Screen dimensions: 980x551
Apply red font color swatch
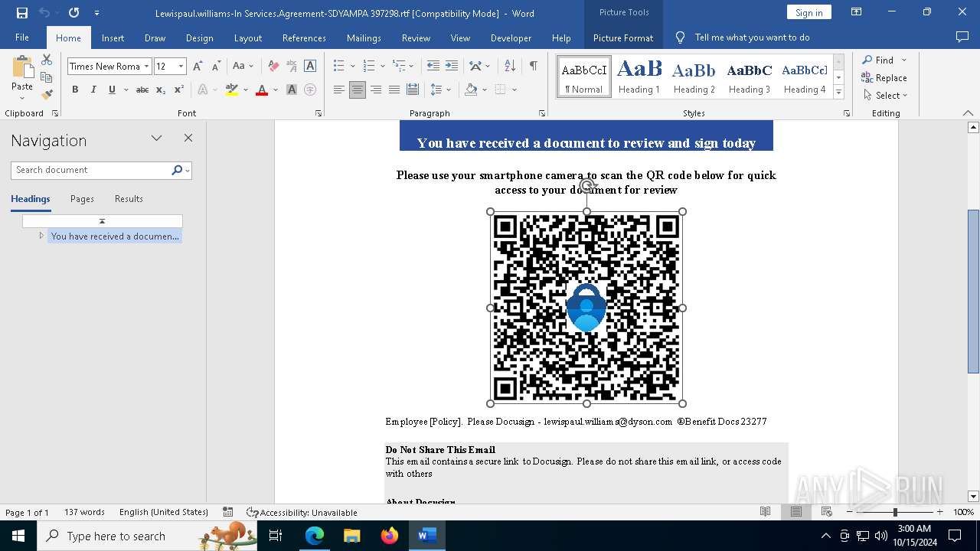pos(262,90)
